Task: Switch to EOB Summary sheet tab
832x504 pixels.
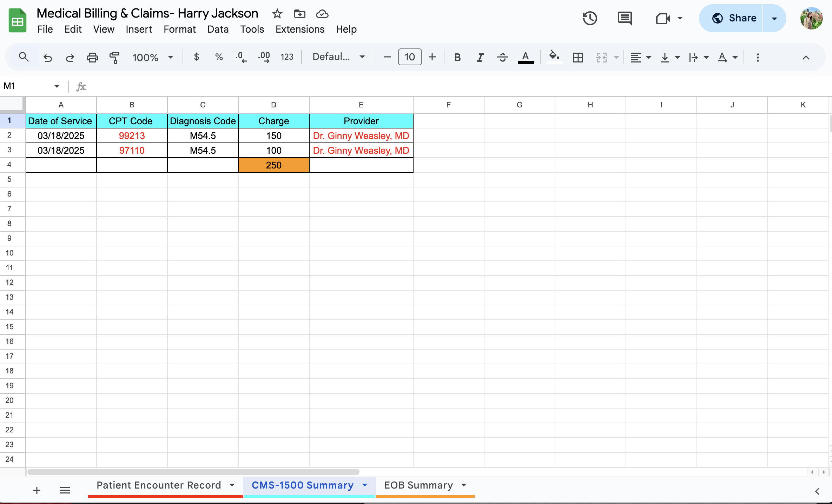Action: pyautogui.click(x=418, y=485)
